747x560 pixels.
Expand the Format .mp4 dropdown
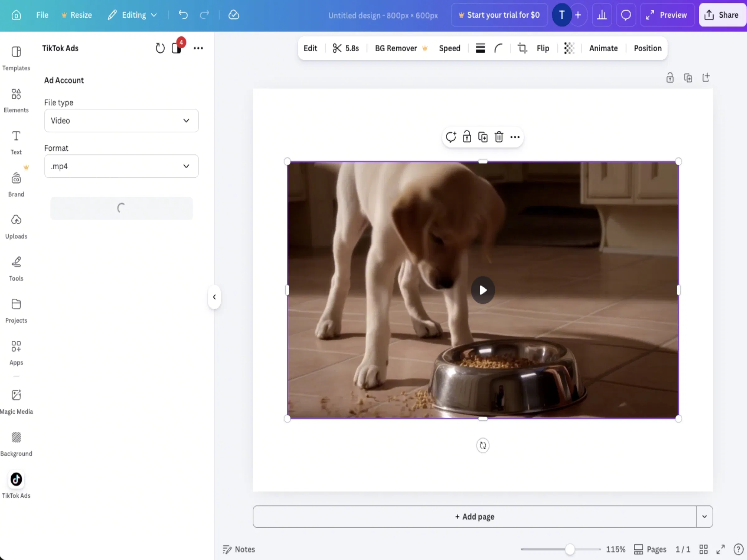click(x=121, y=166)
